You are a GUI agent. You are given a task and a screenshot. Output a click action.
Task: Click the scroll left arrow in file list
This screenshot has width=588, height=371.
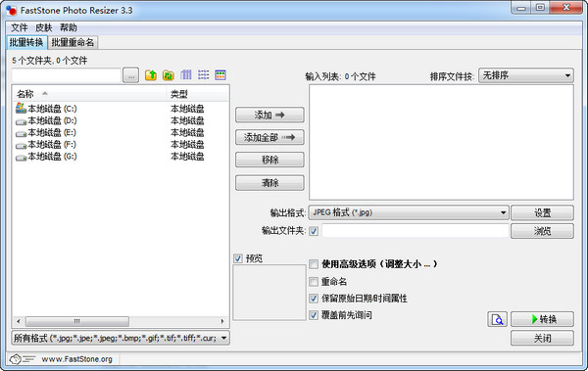[x=19, y=321]
